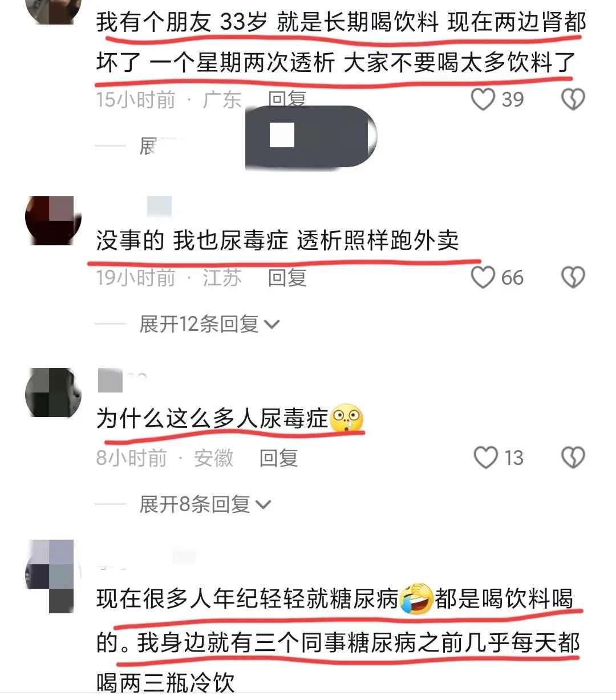Viewport: 616px width, 700px height.
Task: Click chevron next to 展开12条回复
Action: pos(272,325)
